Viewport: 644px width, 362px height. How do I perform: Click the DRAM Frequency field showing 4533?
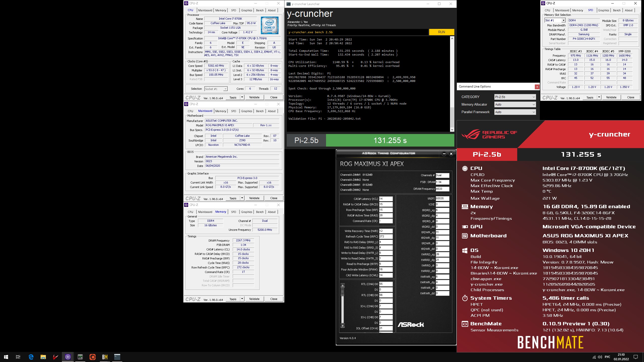tap(442, 189)
